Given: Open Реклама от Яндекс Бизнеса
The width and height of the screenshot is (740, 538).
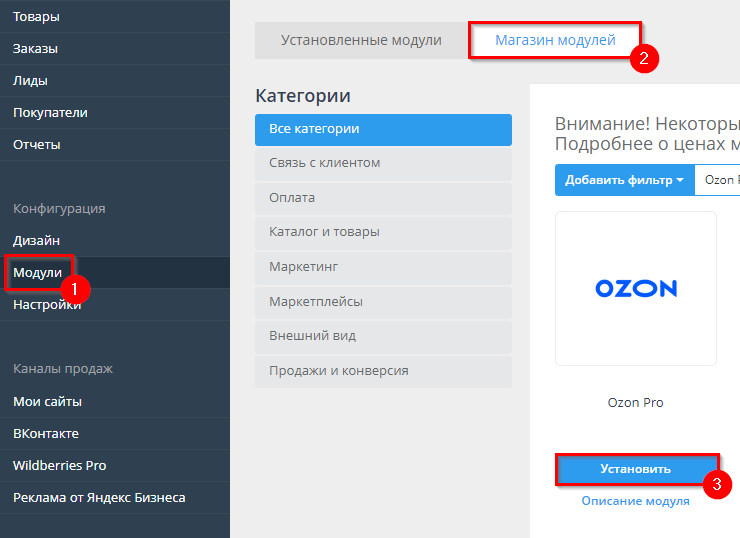Looking at the screenshot, I should click(x=99, y=497).
